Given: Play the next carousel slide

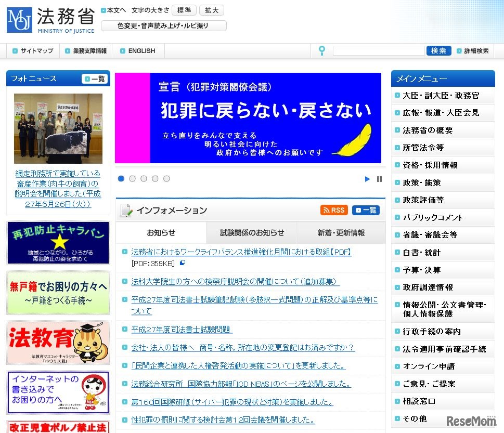Looking at the screenshot, I should tap(367, 179).
